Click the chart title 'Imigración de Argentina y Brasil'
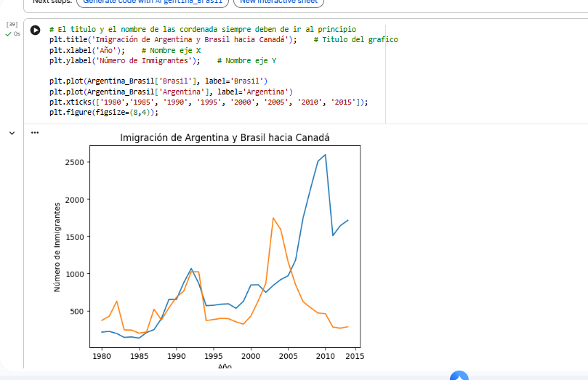Viewport: 588px width, 380px height. (x=225, y=138)
